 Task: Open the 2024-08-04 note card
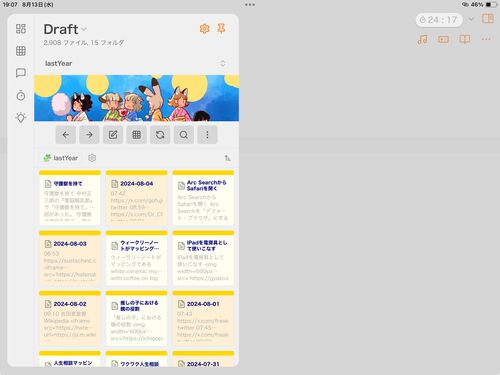[x=136, y=198]
